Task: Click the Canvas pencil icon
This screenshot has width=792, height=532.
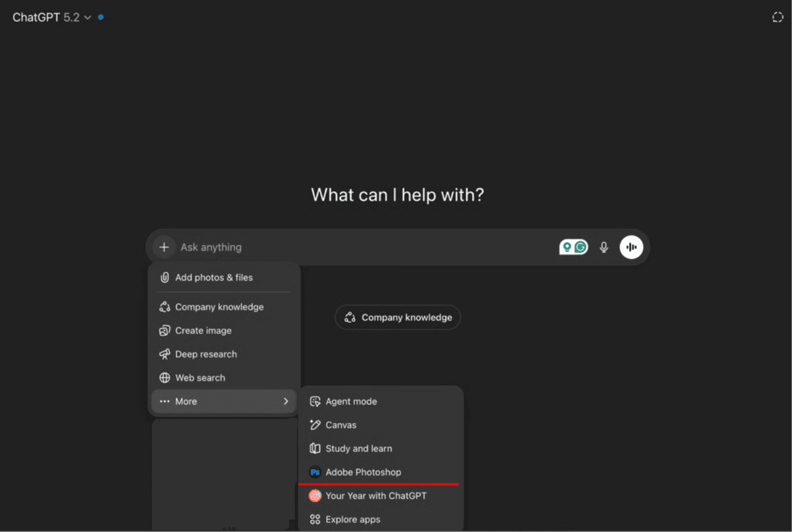Action: (x=315, y=425)
